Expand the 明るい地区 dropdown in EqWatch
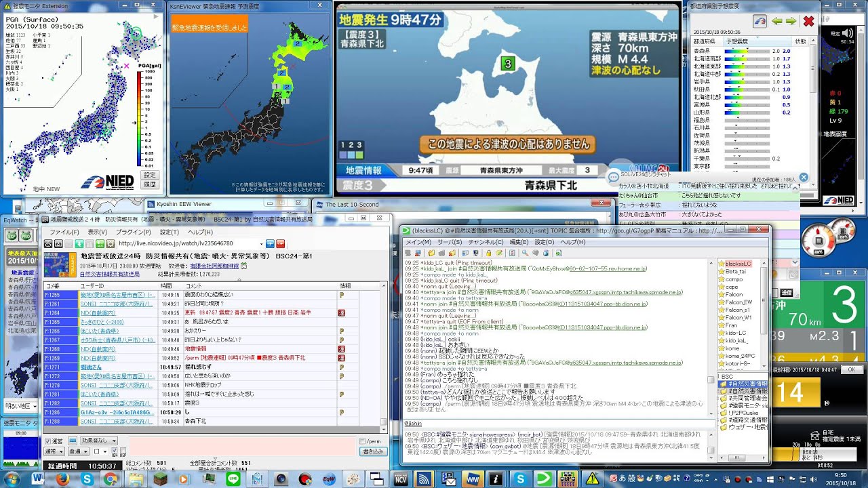 pos(35,406)
